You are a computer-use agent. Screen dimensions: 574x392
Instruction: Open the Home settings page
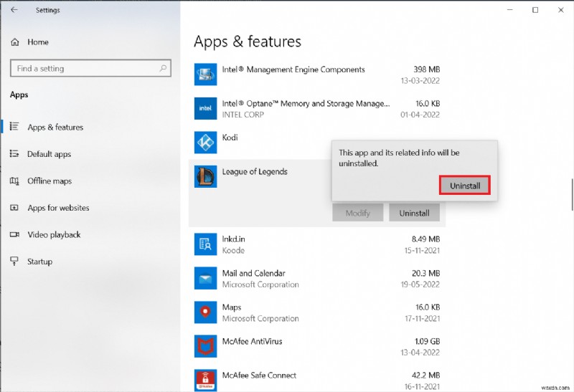pos(37,42)
